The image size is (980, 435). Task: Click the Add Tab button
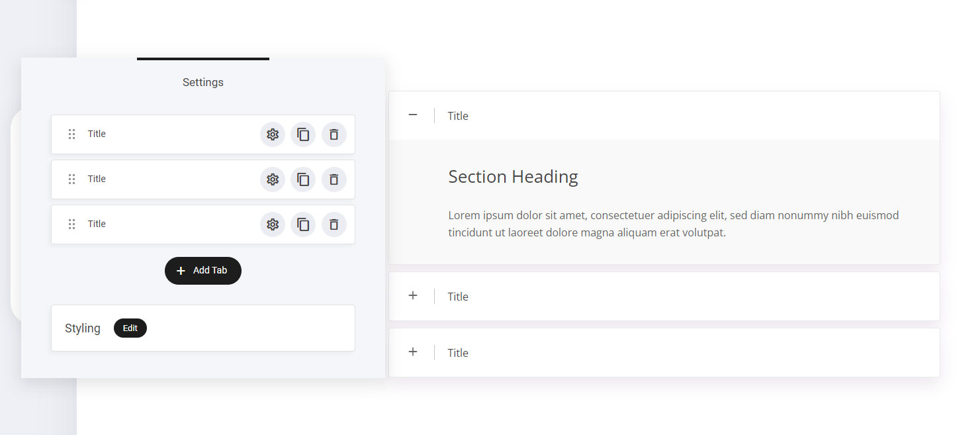pyautogui.click(x=203, y=271)
